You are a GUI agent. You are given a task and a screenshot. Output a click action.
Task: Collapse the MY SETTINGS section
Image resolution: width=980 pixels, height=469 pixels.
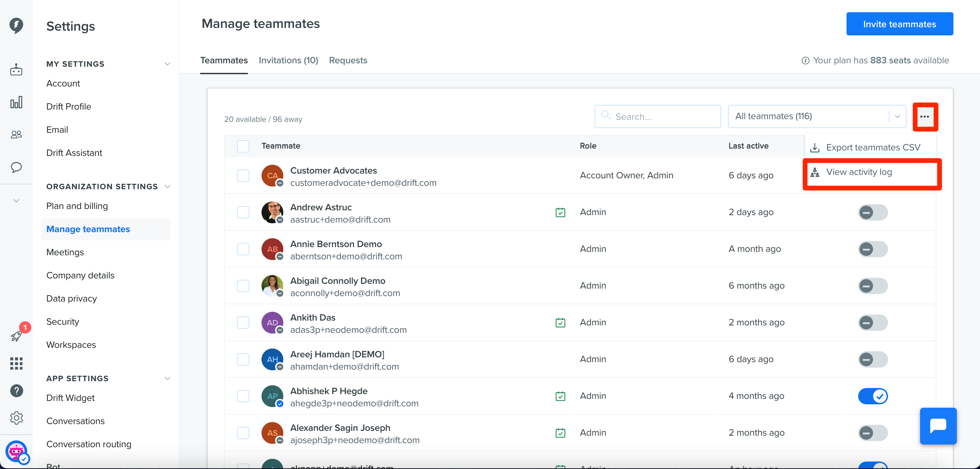coord(167,64)
